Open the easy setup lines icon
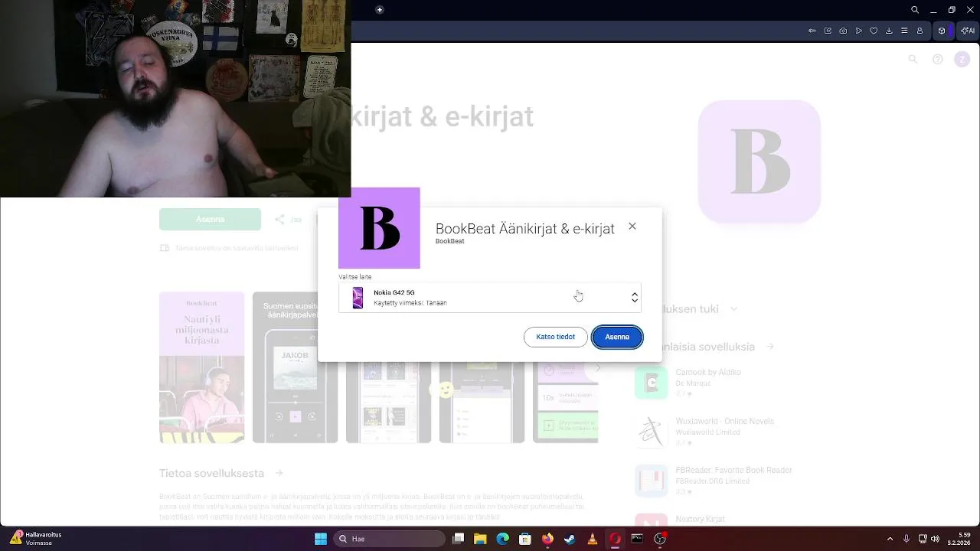The image size is (980, 551). pyautogui.click(x=904, y=31)
